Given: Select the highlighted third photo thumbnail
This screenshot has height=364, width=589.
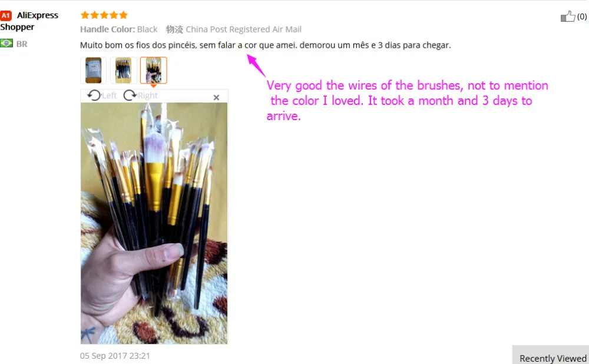Looking at the screenshot, I should pos(153,70).
